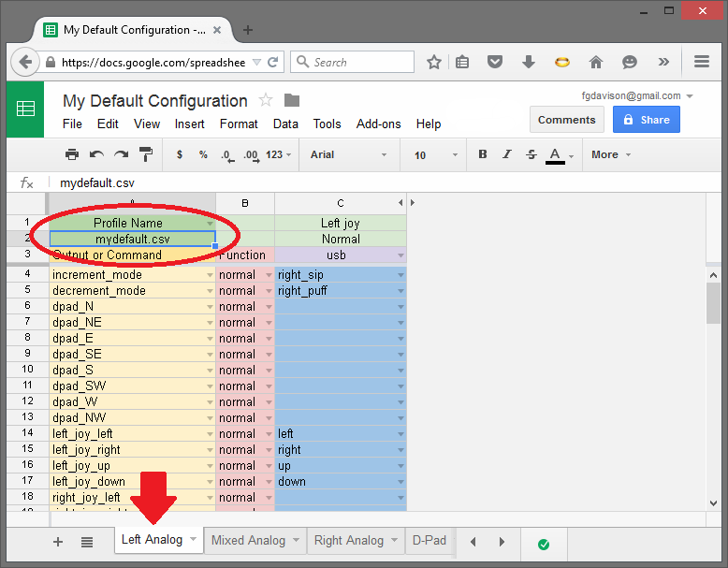Undo the last action
Image resolution: width=728 pixels, height=568 pixels.
96,154
